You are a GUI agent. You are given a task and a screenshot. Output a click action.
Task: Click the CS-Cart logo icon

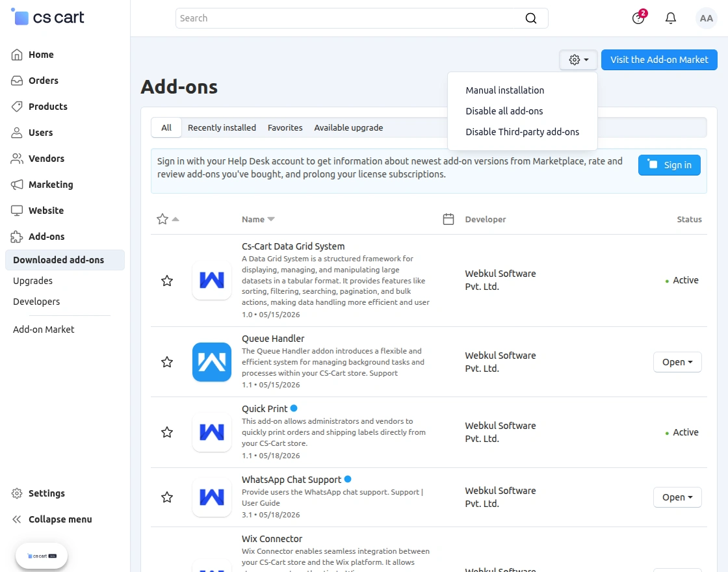20,17
